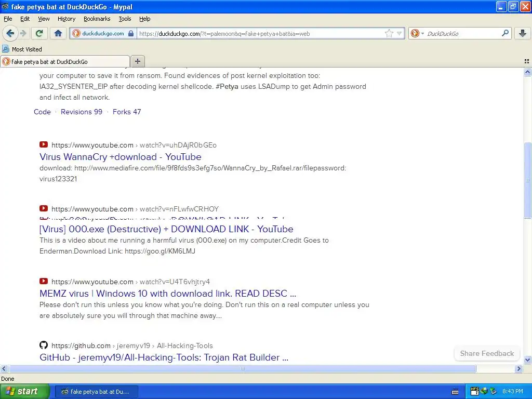
Task: Open a new tab with plus button
Action: coord(137,61)
